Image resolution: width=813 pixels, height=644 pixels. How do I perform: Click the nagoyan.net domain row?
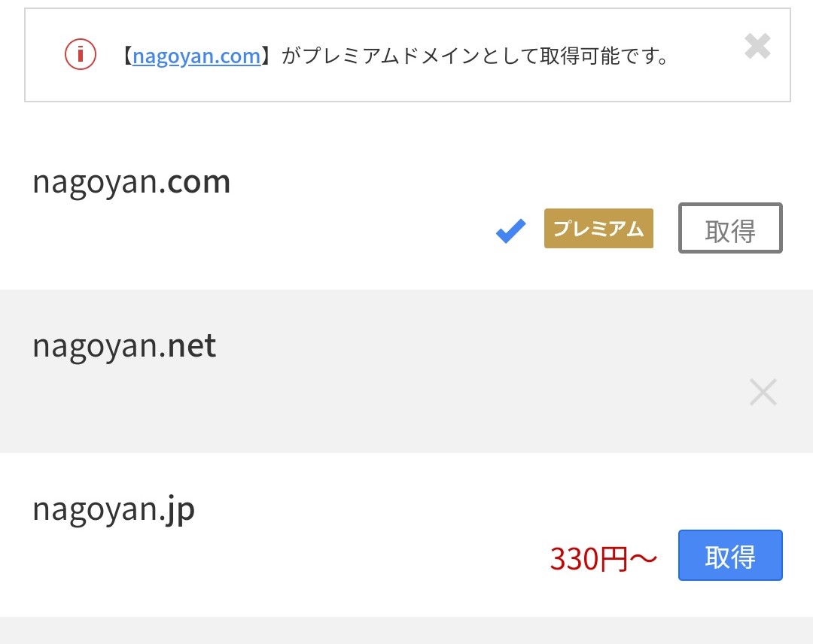pyautogui.click(x=123, y=345)
